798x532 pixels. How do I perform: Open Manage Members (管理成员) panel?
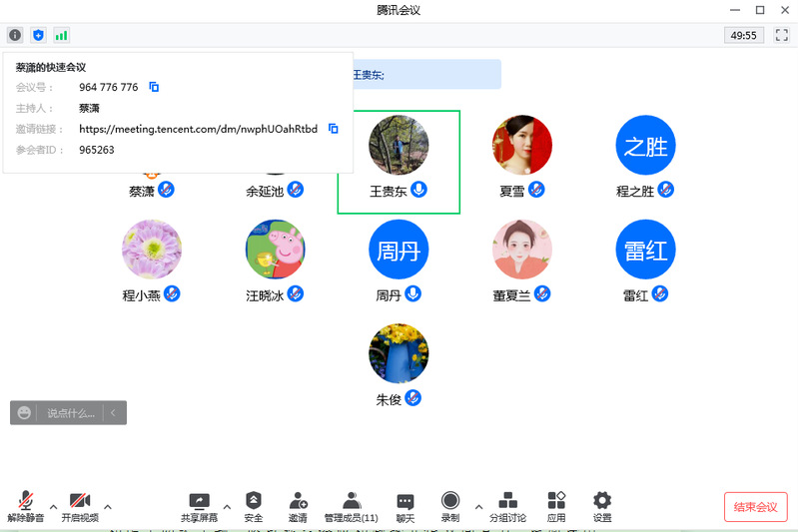tap(351, 506)
